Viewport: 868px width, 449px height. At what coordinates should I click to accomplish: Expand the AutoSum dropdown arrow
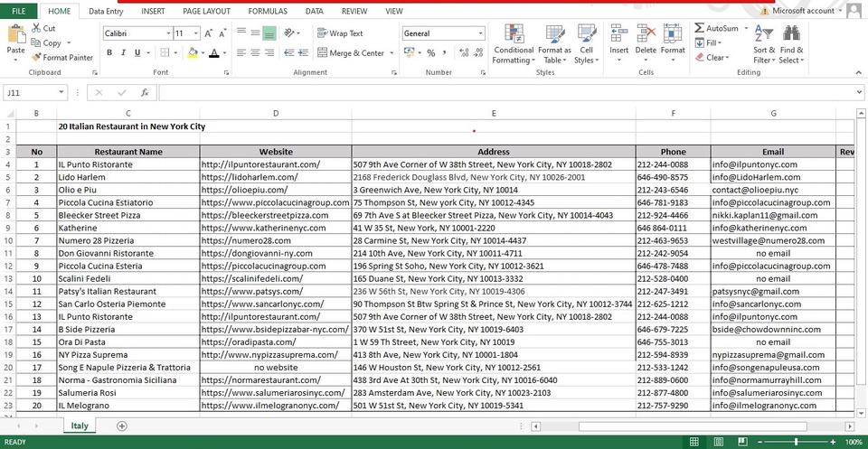click(x=746, y=28)
